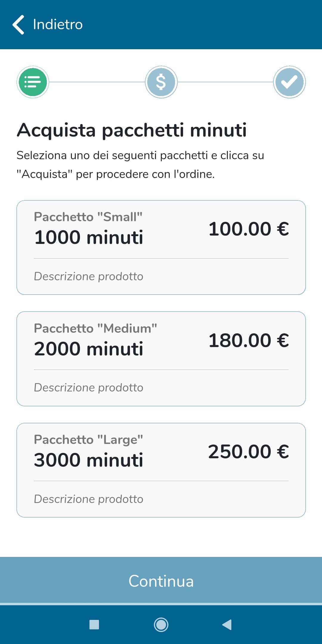Tap Descrizione prodotto under the Large package
This screenshot has height=644, width=322.
coord(89,499)
